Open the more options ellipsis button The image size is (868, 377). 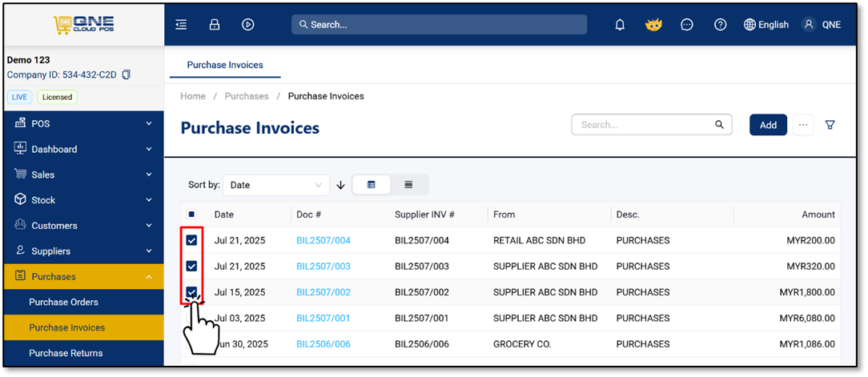click(x=803, y=125)
